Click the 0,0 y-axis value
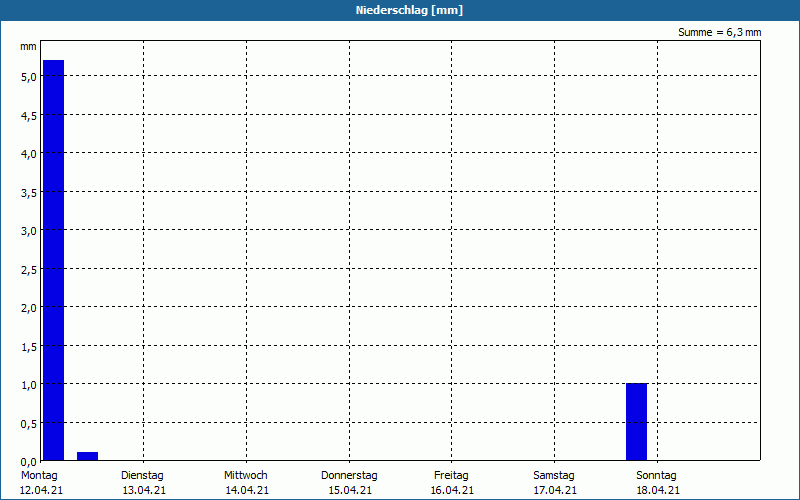This screenshot has height=500, width=800. pos(29,462)
